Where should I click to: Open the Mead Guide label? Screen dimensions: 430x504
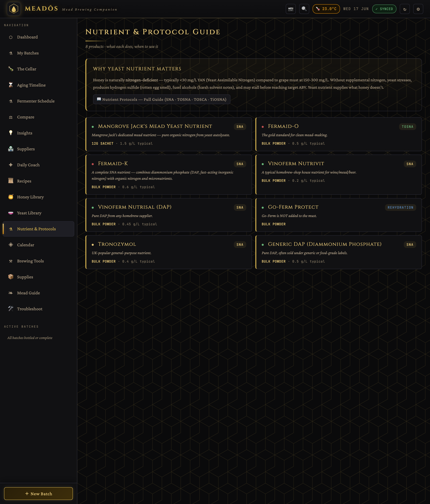coord(28,293)
